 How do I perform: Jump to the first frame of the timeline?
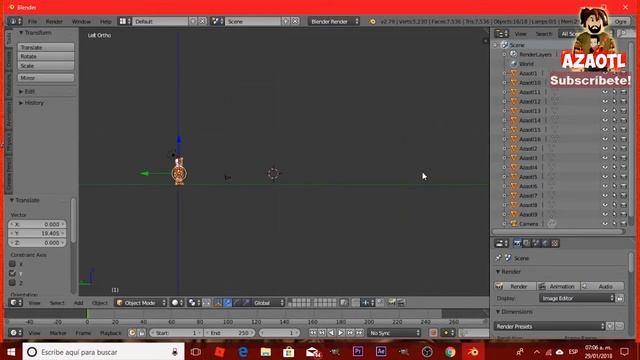312,333
